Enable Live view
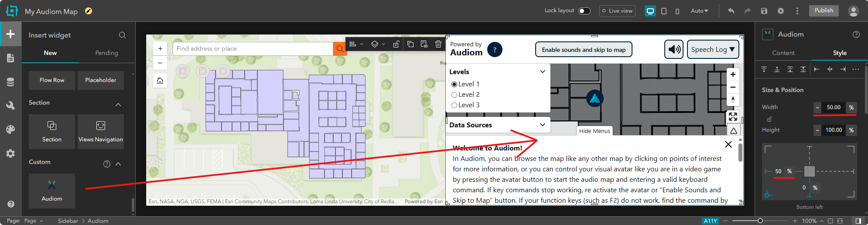 pos(617,11)
